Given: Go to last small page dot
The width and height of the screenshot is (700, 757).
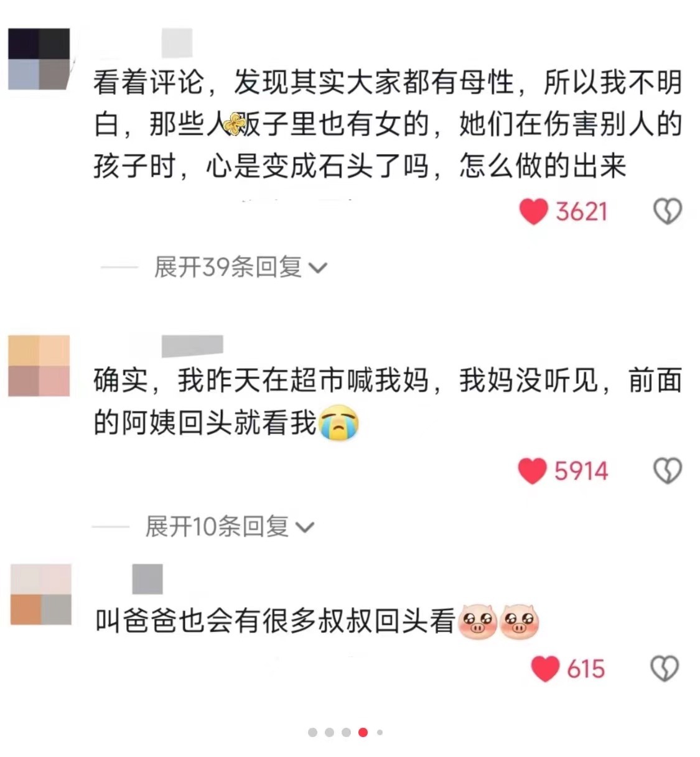Looking at the screenshot, I should pyautogui.click(x=380, y=732).
